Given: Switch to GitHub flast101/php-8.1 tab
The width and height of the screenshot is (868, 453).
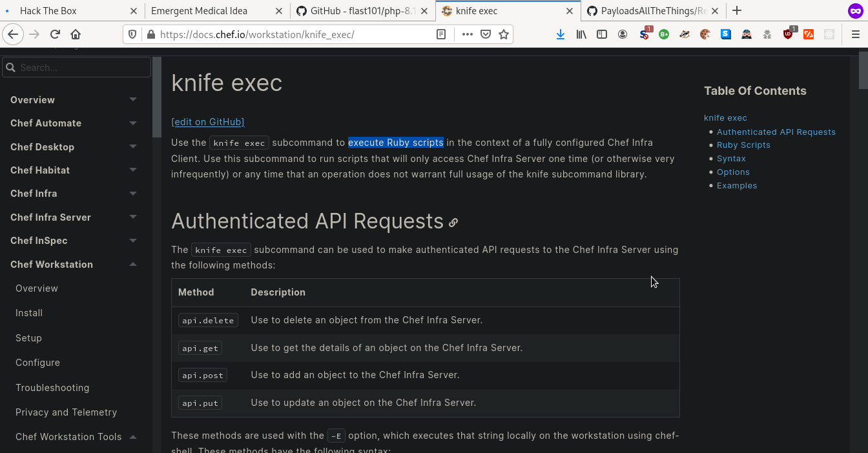Looking at the screenshot, I should (362, 10).
